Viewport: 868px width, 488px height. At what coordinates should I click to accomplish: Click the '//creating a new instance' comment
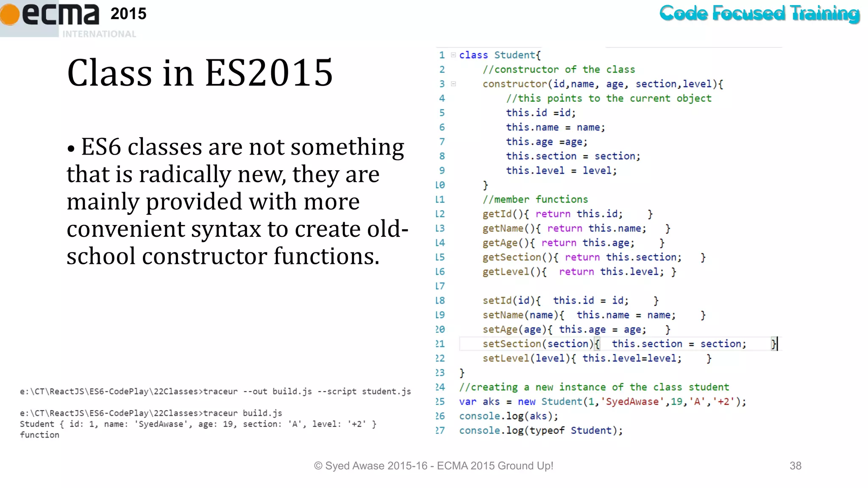tap(594, 387)
